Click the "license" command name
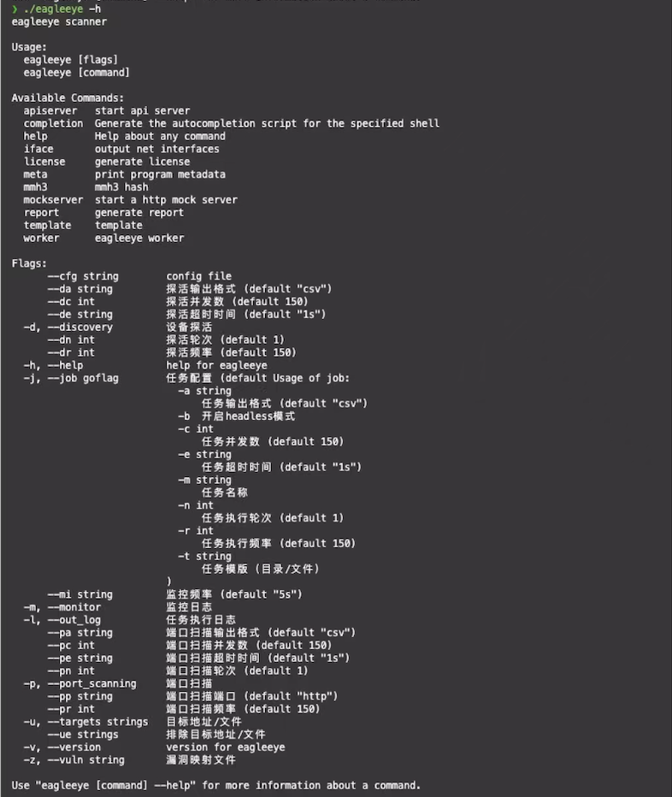 44,162
